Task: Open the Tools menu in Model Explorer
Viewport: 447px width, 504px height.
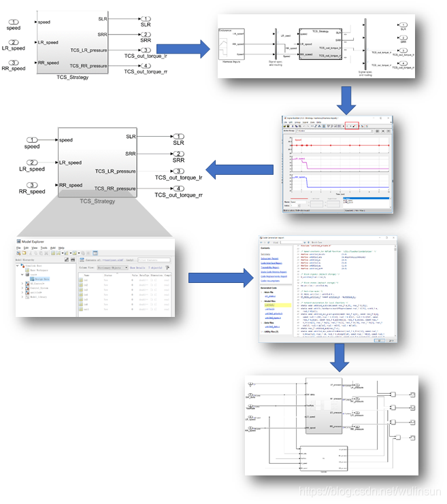Action: click(43, 248)
